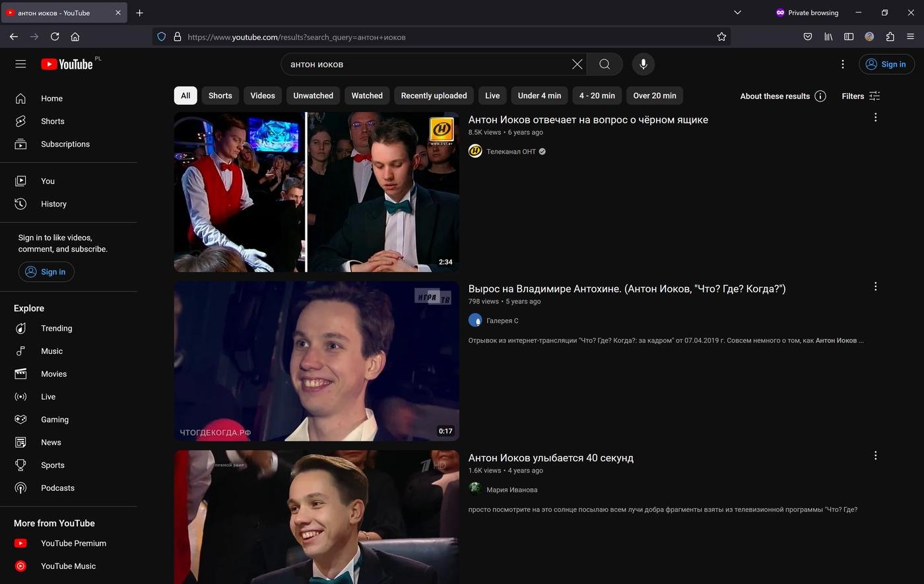Viewport: 924px width, 584px height.
Task: Click the voice search microphone icon
Action: coord(643,64)
